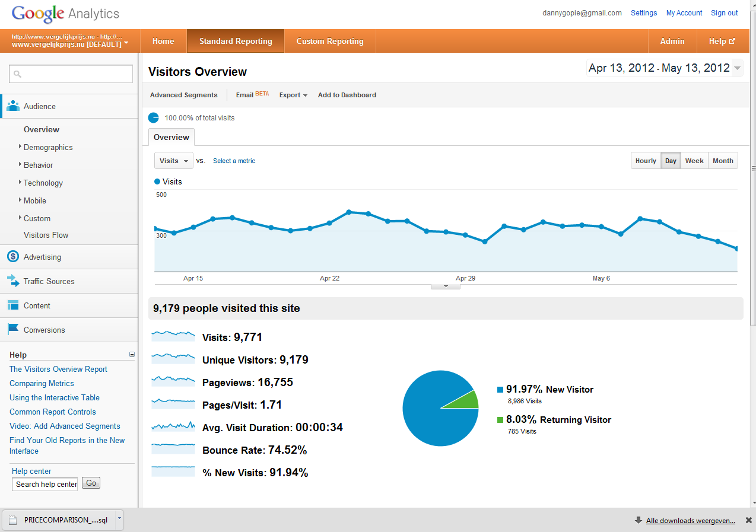Click Add to Dashboard
The image size is (756, 532).
[347, 95]
